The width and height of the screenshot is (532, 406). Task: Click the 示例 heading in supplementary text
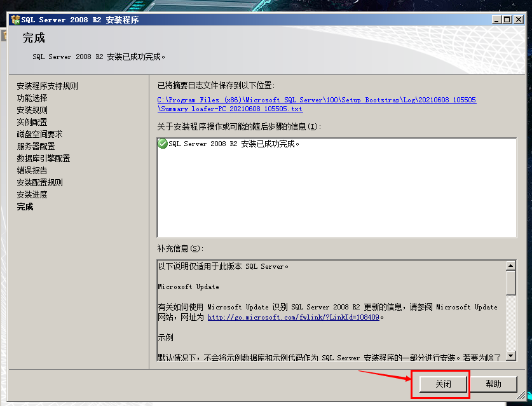[165, 337]
